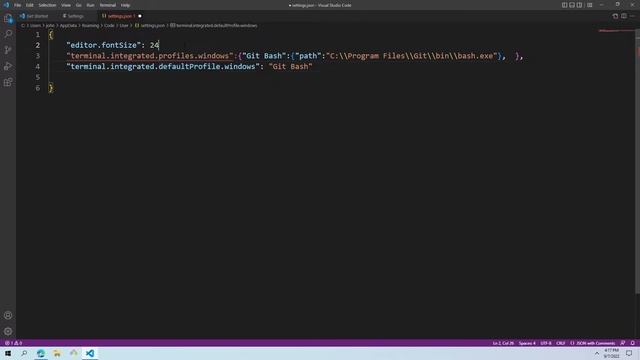Click notifications bell in status bar
This screenshot has width=640, height=360.
coord(633,343)
